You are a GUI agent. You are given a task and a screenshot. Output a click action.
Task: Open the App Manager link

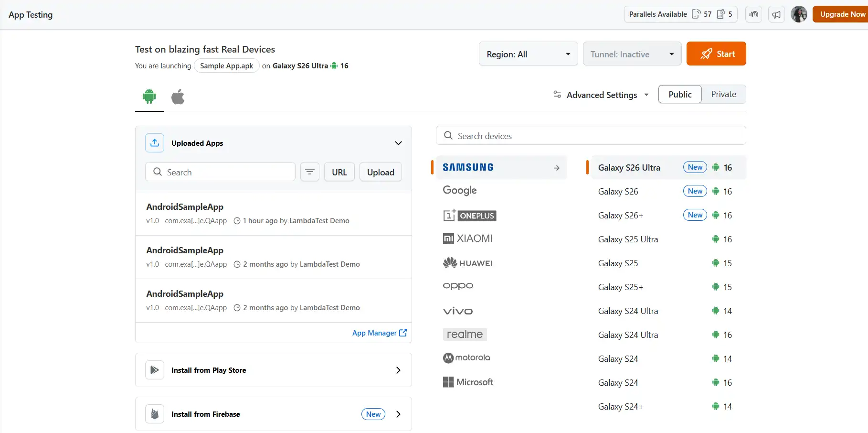380,333
